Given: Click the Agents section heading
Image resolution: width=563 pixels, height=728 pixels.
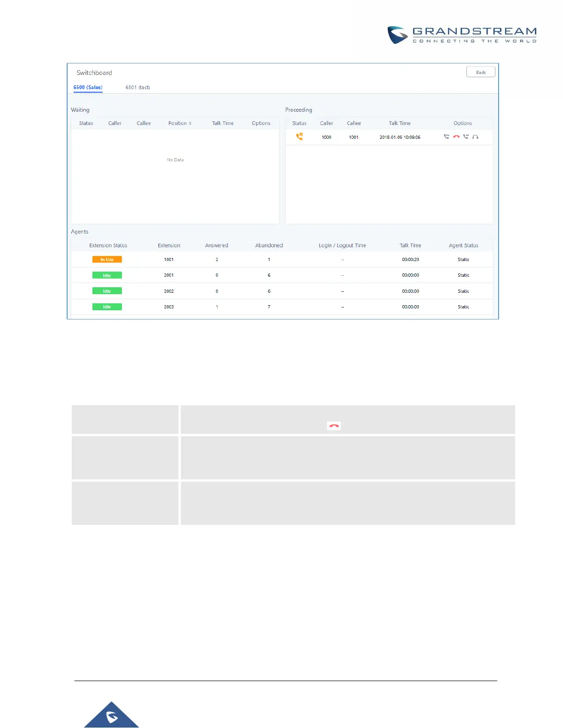Looking at the screenshot, I should pyautogui.click(x=80, y=232).
